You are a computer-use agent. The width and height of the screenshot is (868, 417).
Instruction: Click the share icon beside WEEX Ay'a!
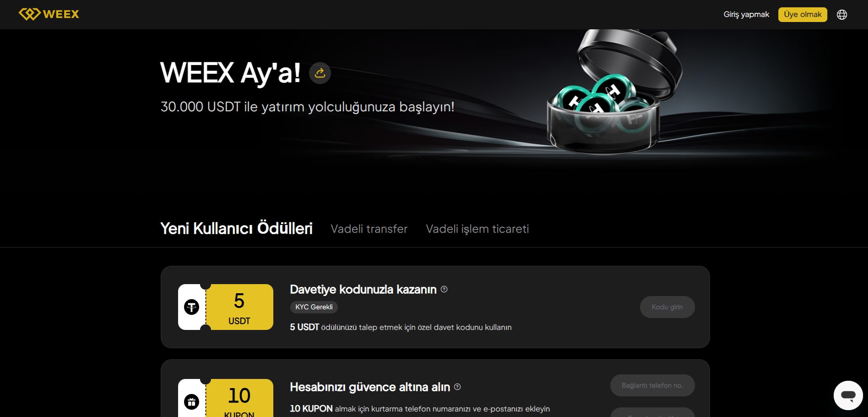pos(320,73)
